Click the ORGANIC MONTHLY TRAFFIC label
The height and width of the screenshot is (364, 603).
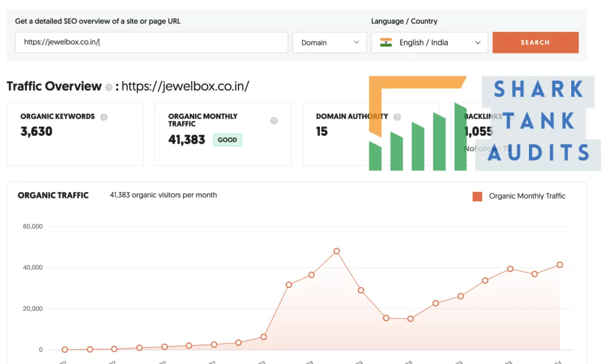[x=203, y=120]
